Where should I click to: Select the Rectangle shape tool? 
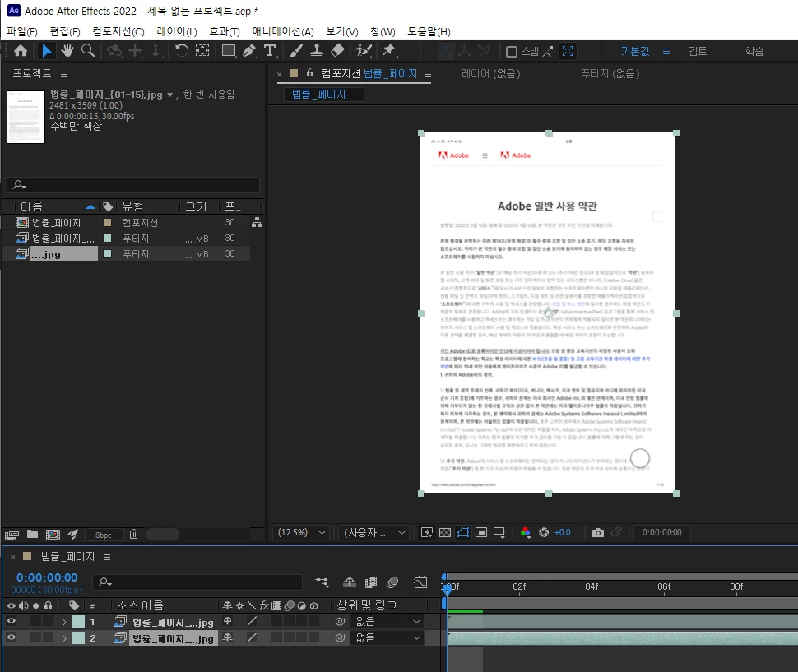click(229, 51)
